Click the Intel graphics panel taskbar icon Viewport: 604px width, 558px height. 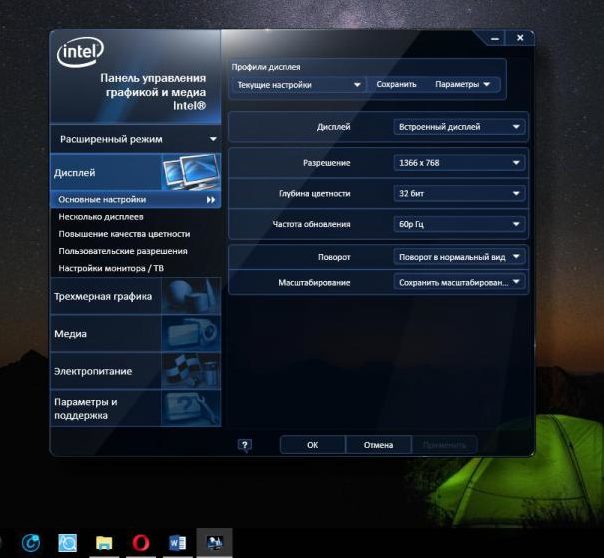pyautogui.click(x=215, y=543)
